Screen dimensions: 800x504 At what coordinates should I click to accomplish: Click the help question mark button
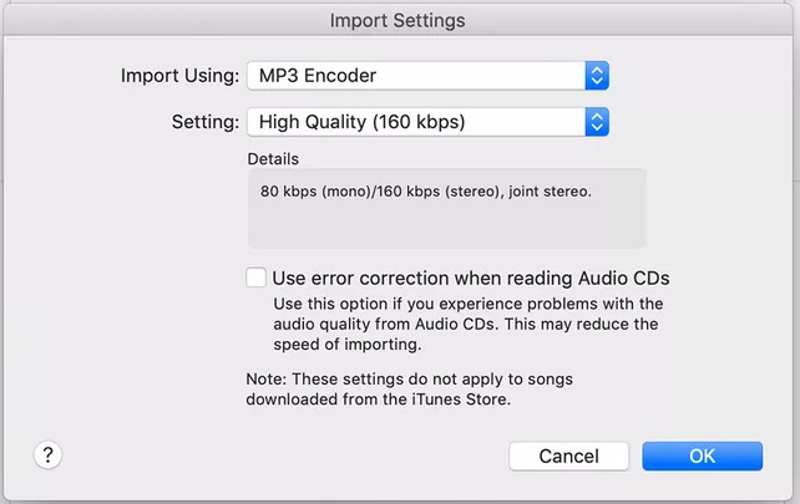click(x=48, y=455)
